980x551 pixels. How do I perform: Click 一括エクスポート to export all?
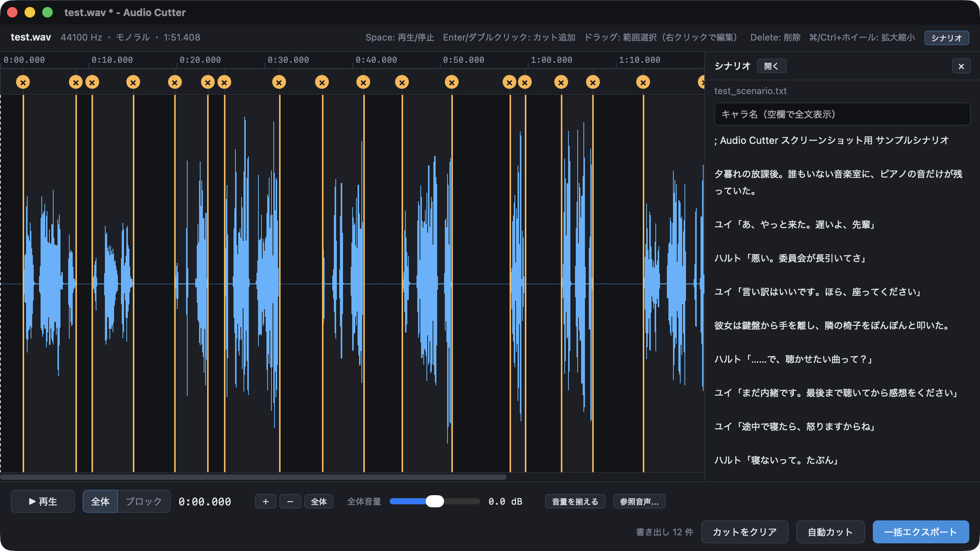coord(921,532)
